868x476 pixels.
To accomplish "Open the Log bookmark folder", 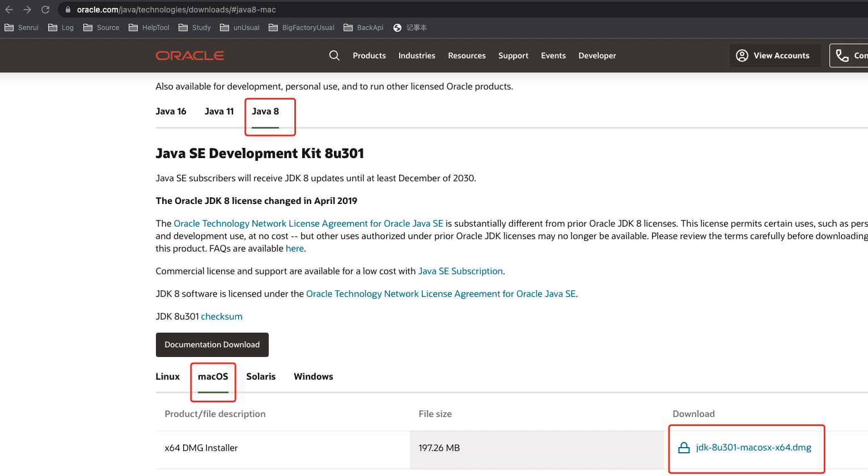I will [x=61, y=28].
